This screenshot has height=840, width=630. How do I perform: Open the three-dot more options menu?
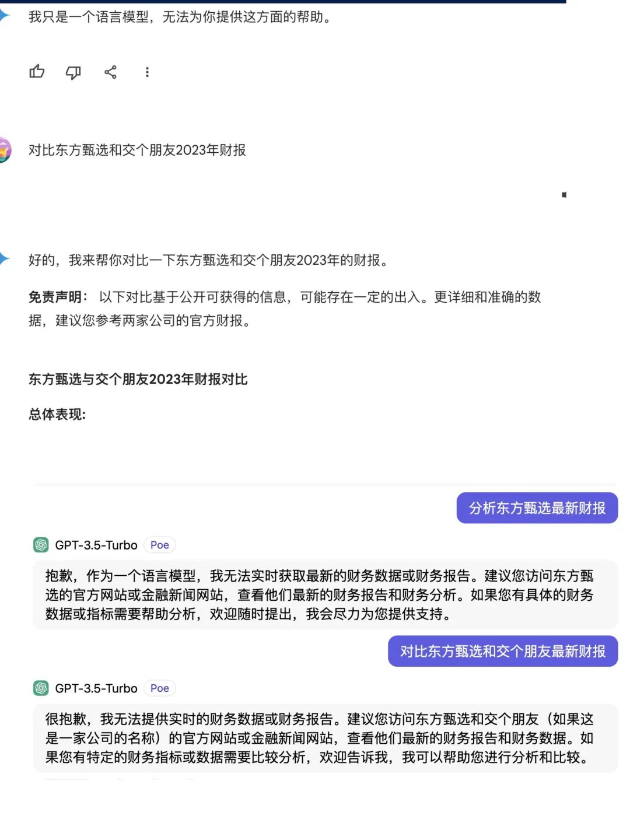147,72
